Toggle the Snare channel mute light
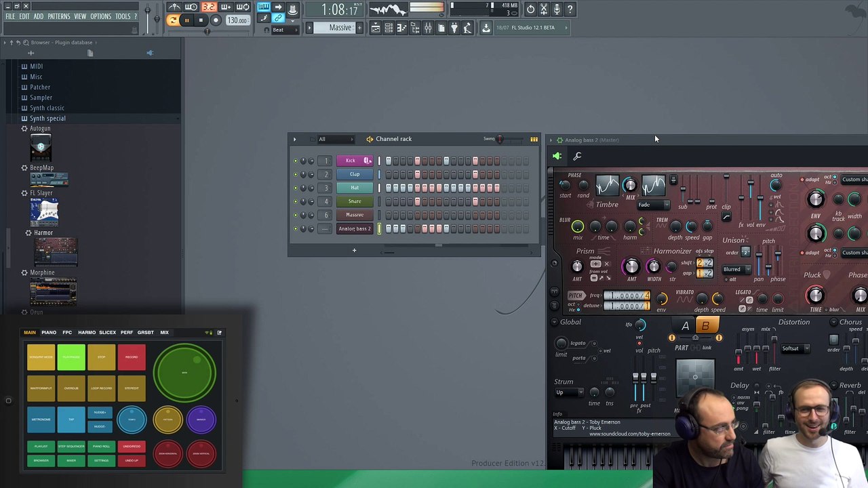Screen dimensions: 868x488 tap(296, 201)
